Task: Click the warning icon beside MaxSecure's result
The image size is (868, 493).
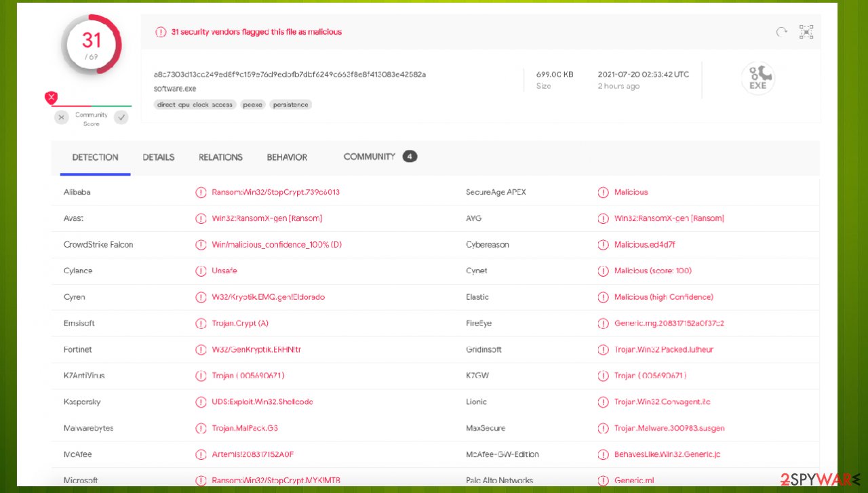Action: [603, 429]
